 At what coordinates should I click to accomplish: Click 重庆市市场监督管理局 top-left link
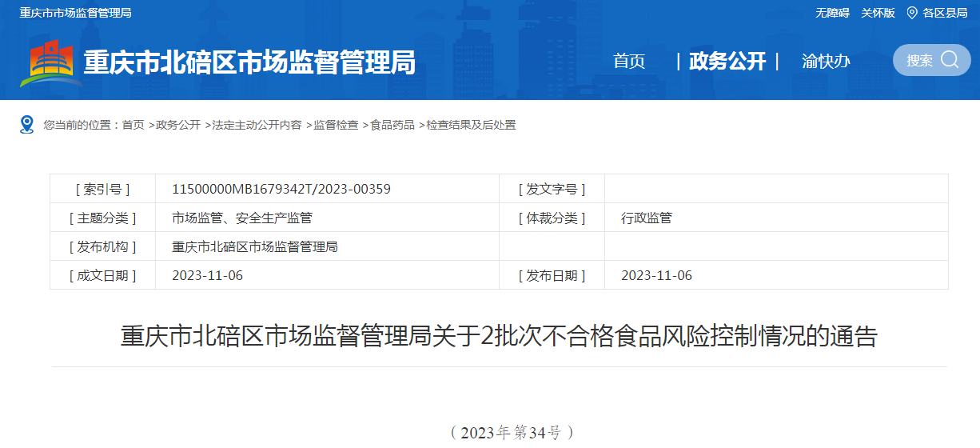pos(75,13)
